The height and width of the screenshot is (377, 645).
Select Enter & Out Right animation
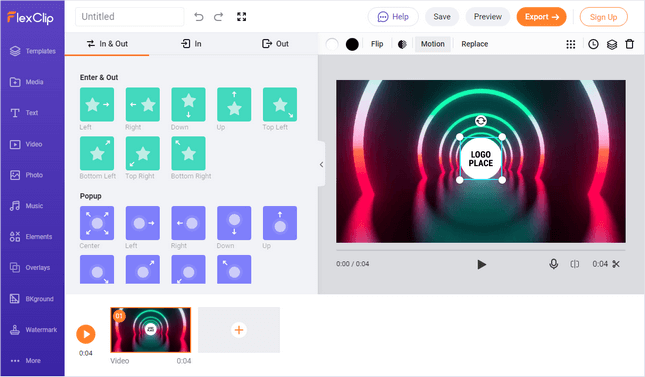142,105
